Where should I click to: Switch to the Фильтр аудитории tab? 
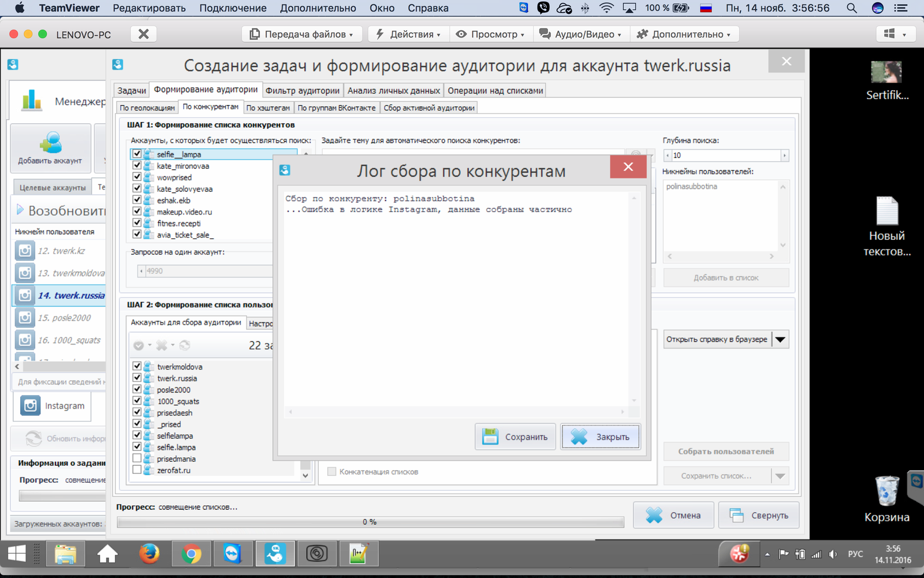tap(302, 91)
